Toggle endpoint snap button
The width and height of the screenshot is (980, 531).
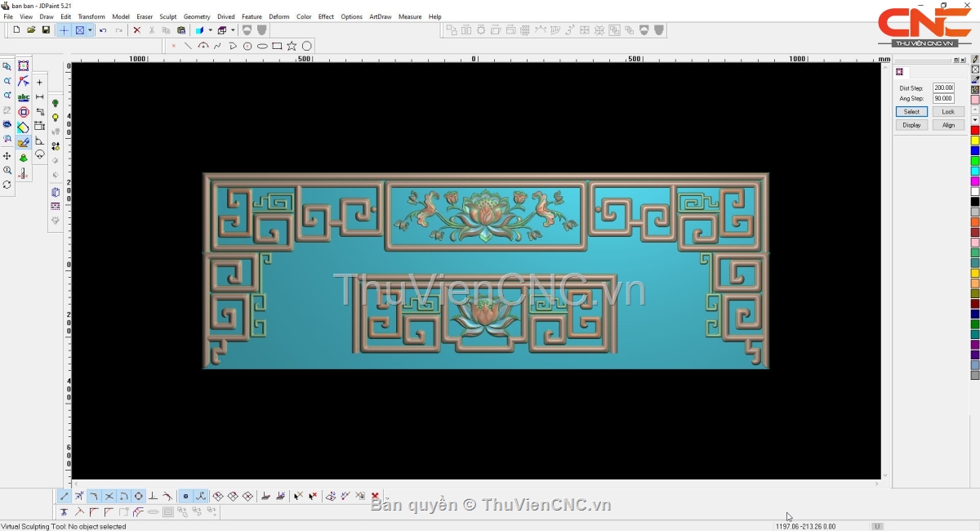[x=65, y=497]
